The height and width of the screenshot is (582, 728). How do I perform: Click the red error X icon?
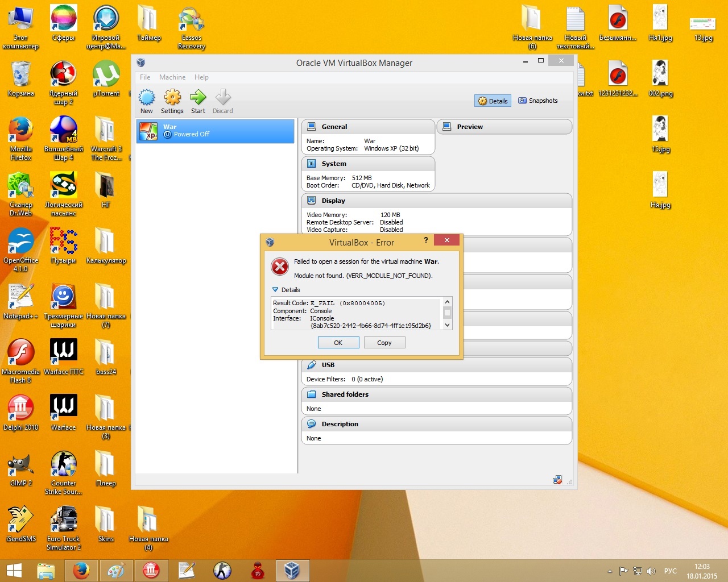tap(280, 266)
